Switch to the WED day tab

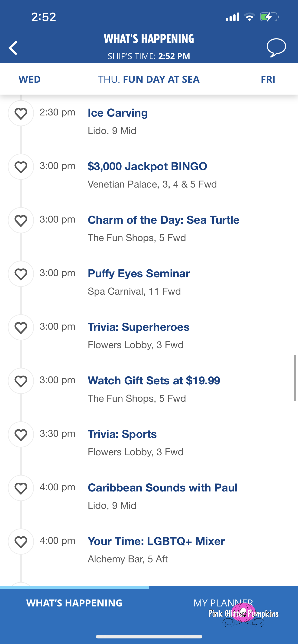[x=29, y=79]
